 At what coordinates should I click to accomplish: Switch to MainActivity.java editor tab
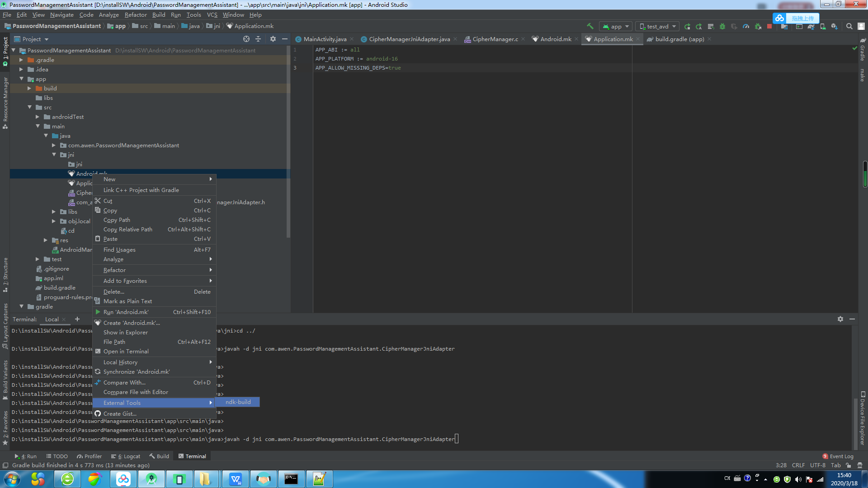325,39
